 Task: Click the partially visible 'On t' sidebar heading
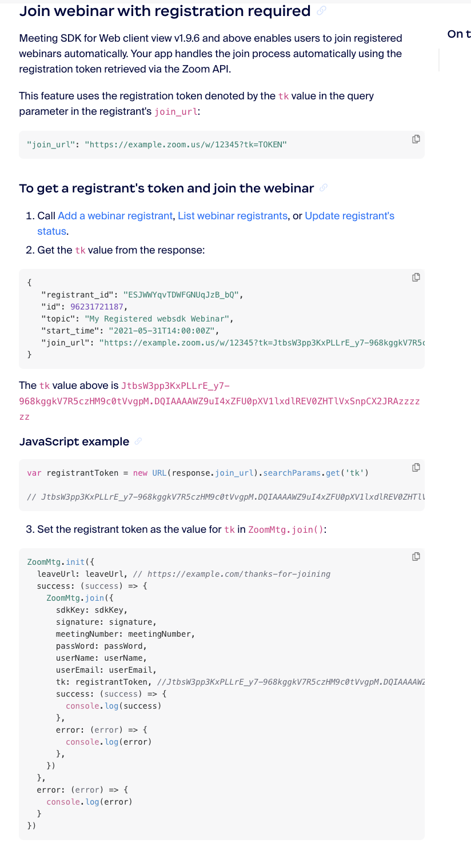[x=458, y=34]
